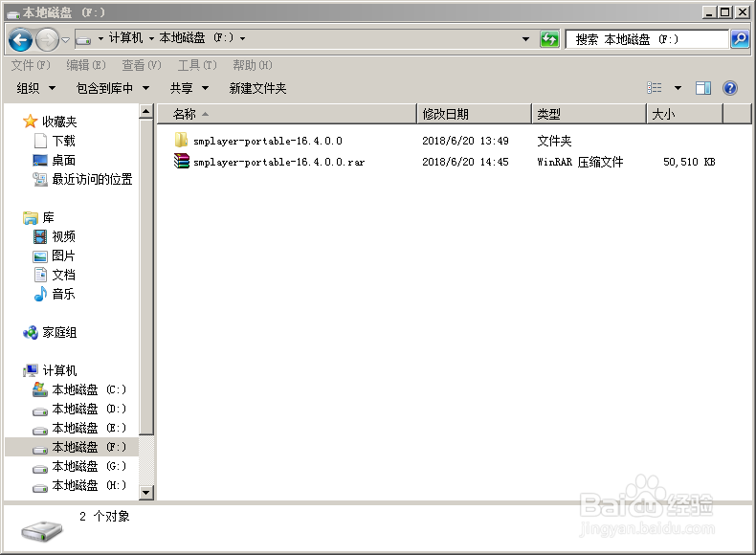756x555 pixels.
Task: Open recent pages dropdown next to Forward
Action: tap(66, 39)
